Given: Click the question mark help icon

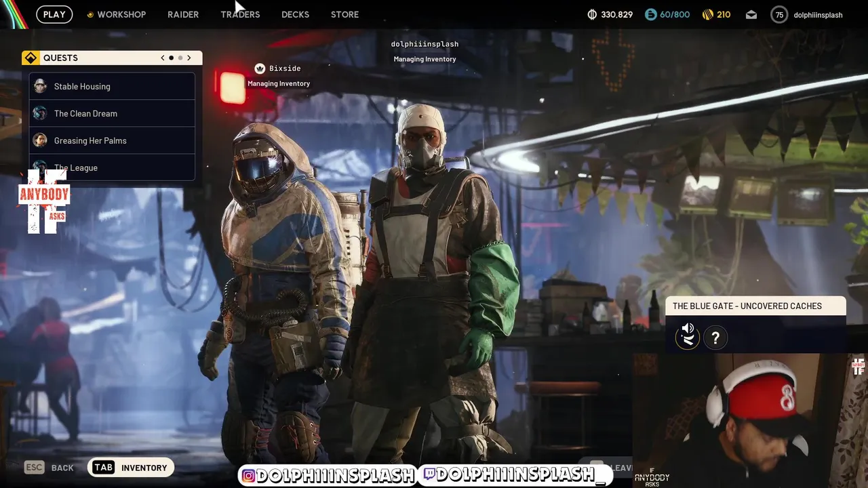Looking at the screenshot, I should click(x=715, y=338).
